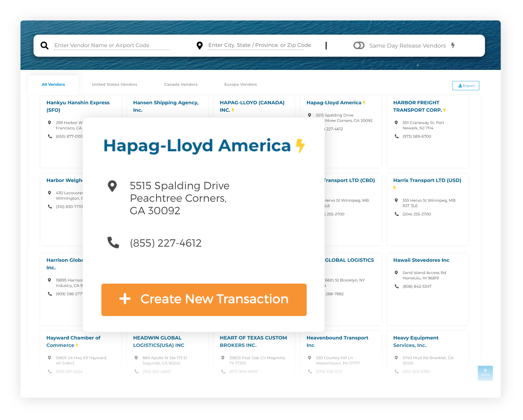Click the download icon on the Export button
Screen dimensions: 523x420
460,86
